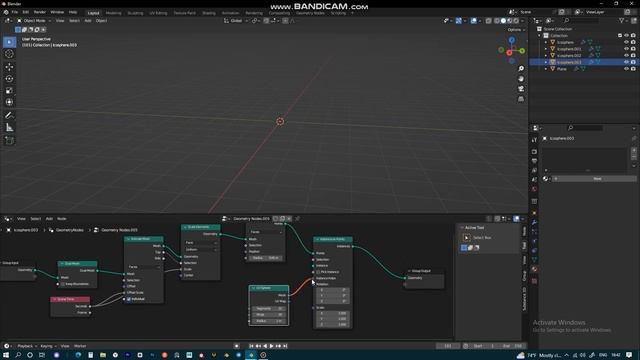Image resolution: width=640 pixels, height=360 pixels.
Task: Select the Scale tool in viewport toolbar
Action: coord(9,91)
